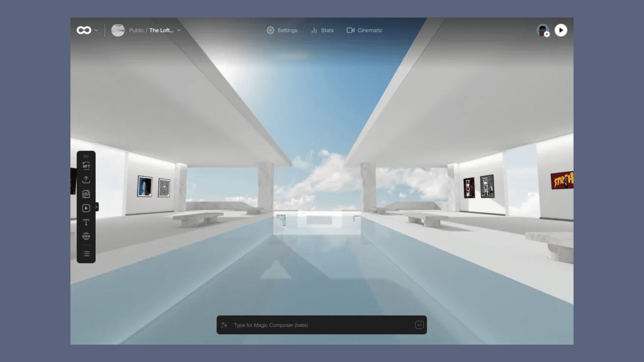Click the user avatar with plus badge
Image resolution: width=644 pixels, height=362 pixels.
[x=543, y=30]
